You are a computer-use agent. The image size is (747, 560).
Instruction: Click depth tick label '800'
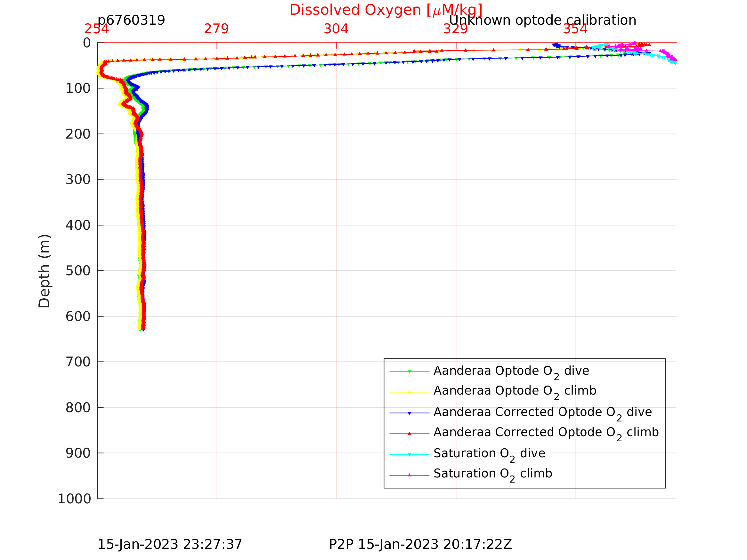point(78,408)
